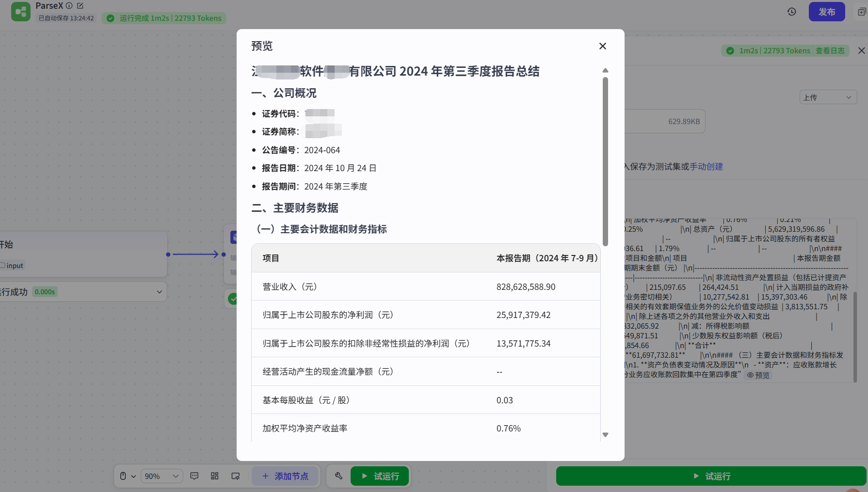Click the 公告编号 2024-064 list item
The height and width of the screenshot is (492, 868).
pos(301,150)
